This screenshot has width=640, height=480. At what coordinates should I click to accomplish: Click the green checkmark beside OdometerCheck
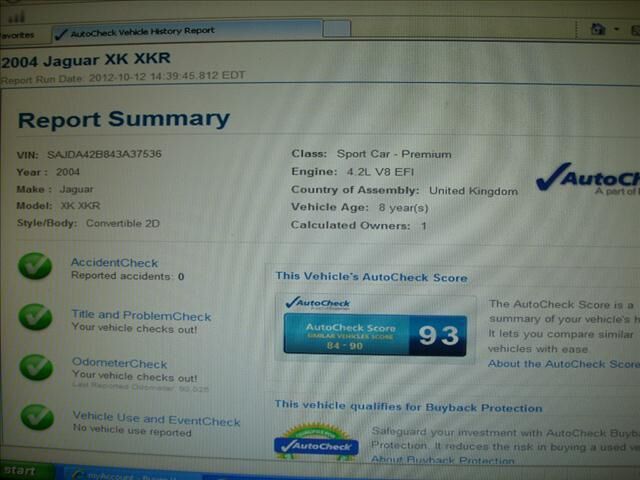coord(35,367)
